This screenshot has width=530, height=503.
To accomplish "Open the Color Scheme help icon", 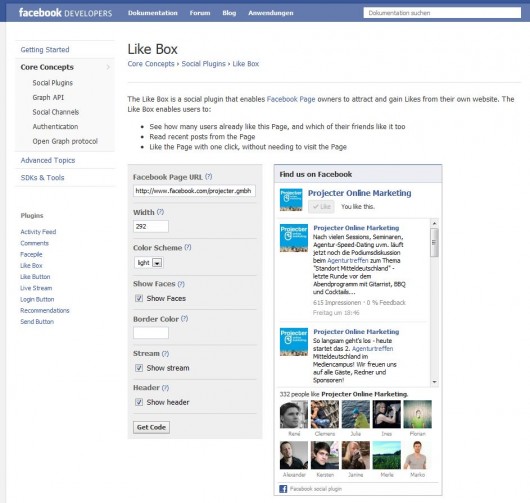I will (x=188, y=247).
